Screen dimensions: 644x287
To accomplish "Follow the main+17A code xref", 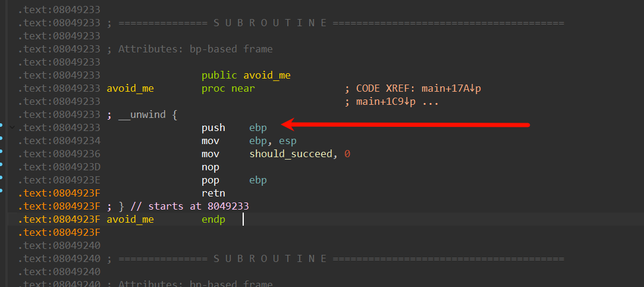I will (451, 88).
